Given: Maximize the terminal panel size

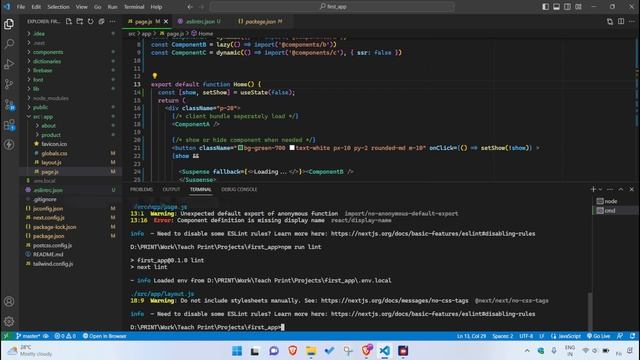Looking at the screenshot, I should pyautogui.click(x=620, y=189).
